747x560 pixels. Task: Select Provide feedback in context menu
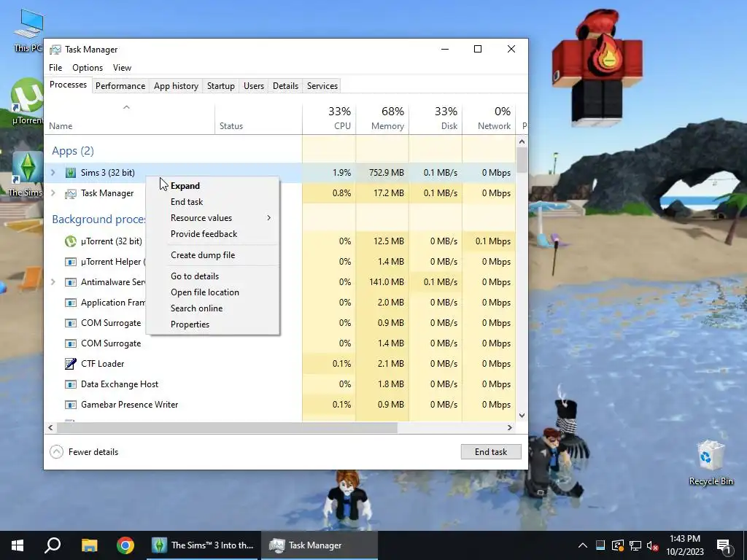coord(212,234)
